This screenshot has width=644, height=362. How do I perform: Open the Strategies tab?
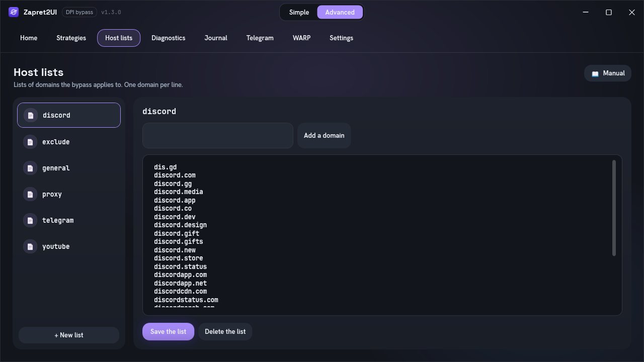click(x=71, y=38)
